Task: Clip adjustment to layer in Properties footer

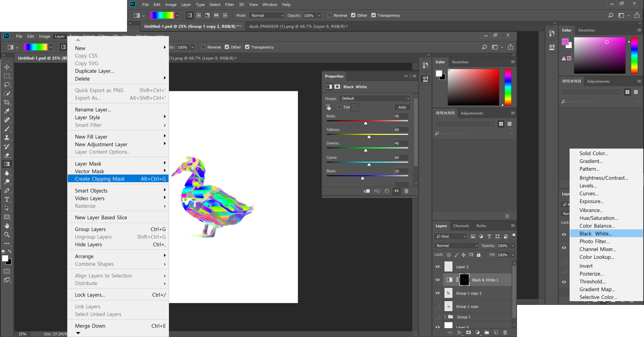Action: tap(367, 191)
